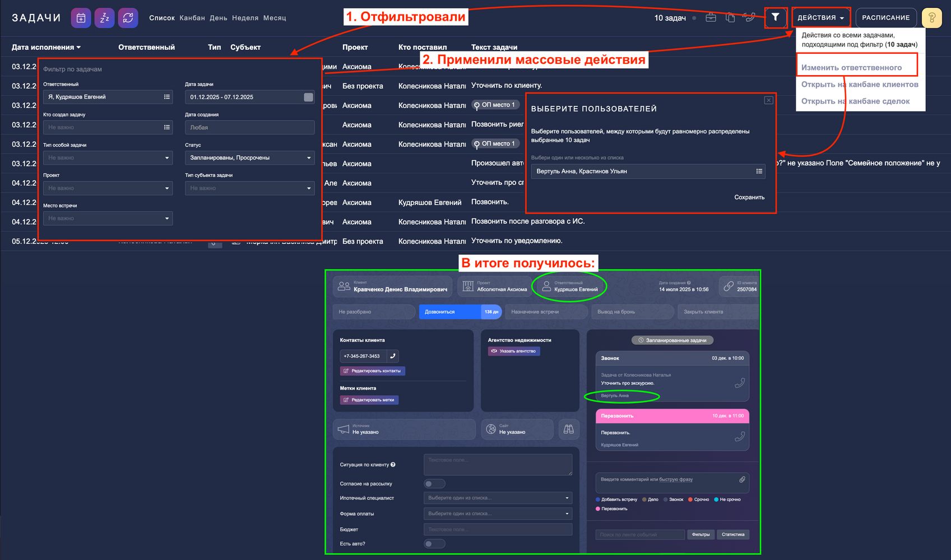This screenshot has height=560, width=951.
Task: Click the purple snooze (Zzz) icon
Action: 104,18
